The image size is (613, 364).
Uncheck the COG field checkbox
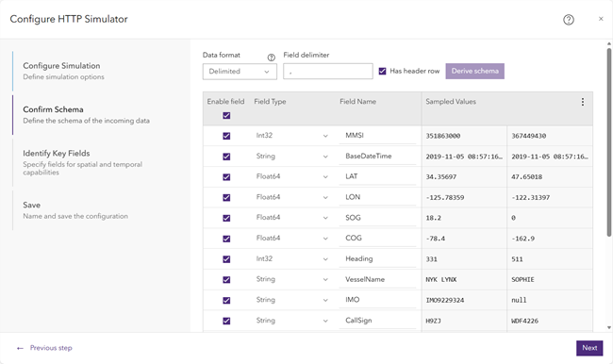[226, 239]
